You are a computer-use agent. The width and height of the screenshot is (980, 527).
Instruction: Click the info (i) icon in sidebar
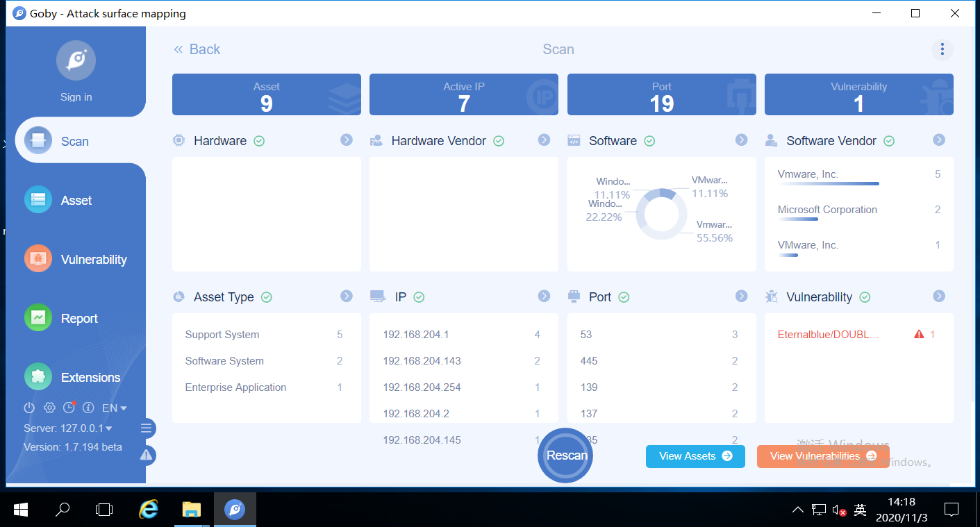tap(88, 408)
